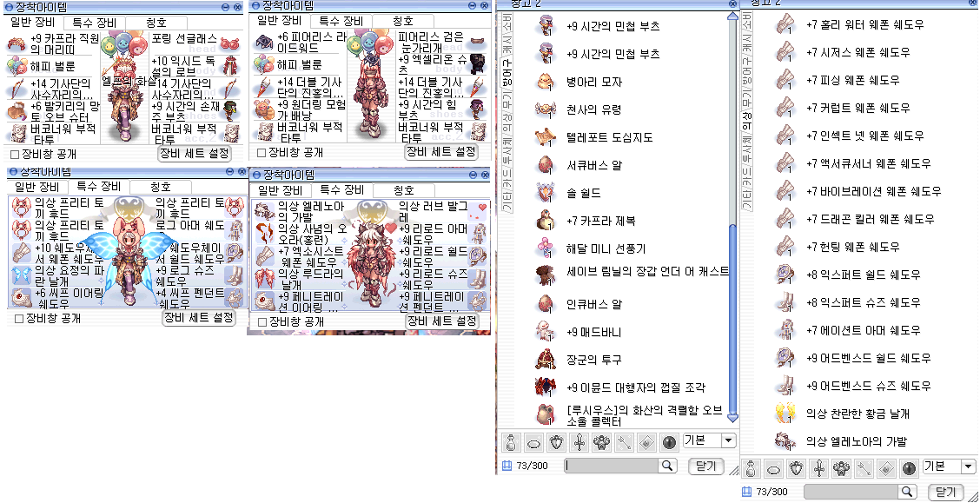Image resolution: width=980 pixels, height=503 pixels.
Task: Click the 솔 쉴드 item icon
Action: 546,193
